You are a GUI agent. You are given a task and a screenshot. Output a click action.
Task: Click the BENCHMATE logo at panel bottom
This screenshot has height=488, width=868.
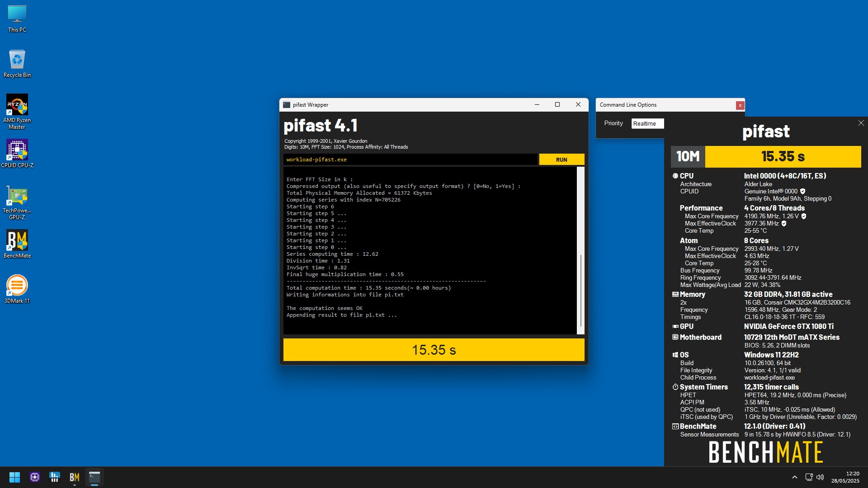tap(766, 452)
